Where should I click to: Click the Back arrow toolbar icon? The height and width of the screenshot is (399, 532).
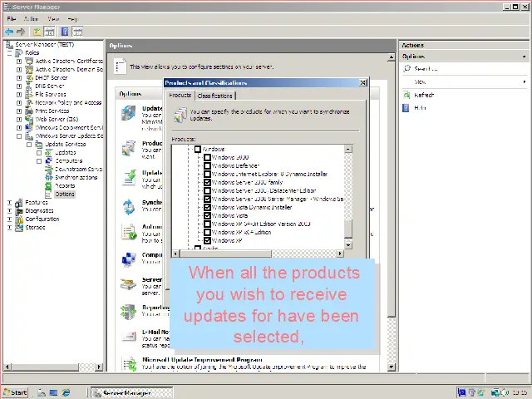pos(9,32)
